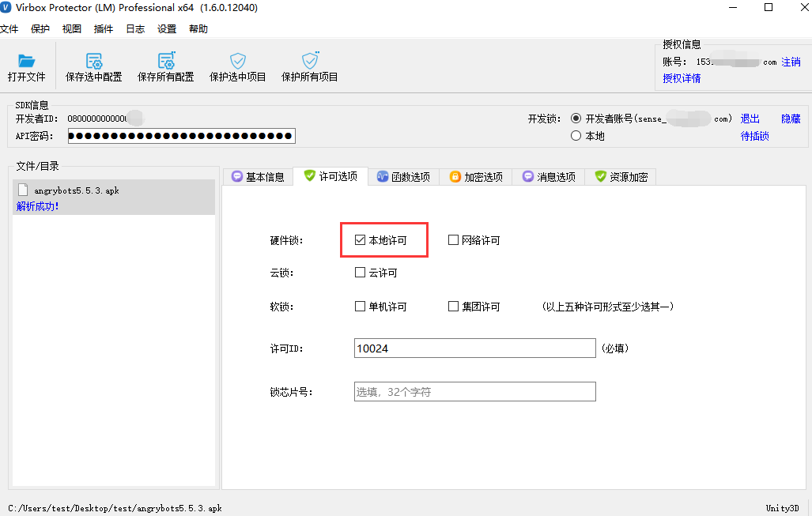The width and height of the screenshot is (812, 516).
Task: Click the 消息选项 chat icon
Action: (x=527, y=176)
